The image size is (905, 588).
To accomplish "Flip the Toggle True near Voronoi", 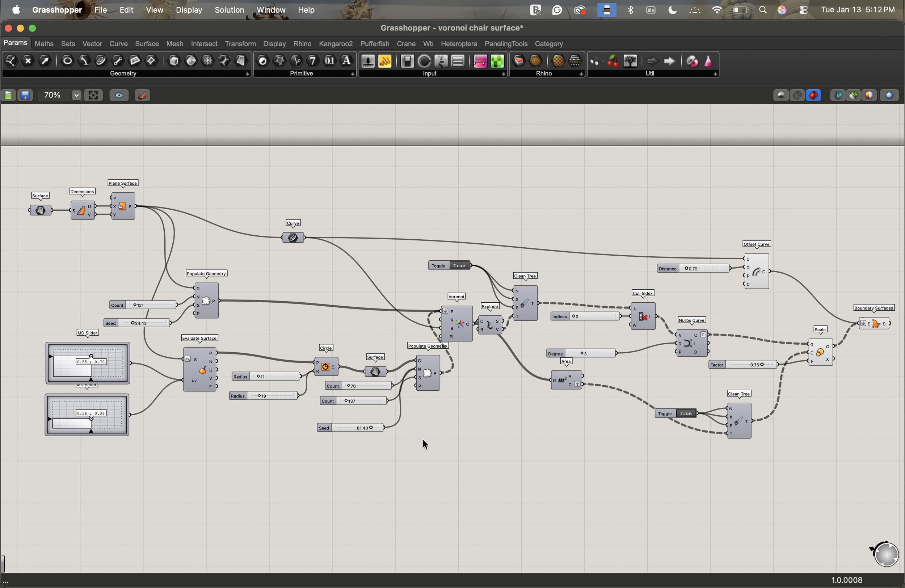I will coord(459,265).
